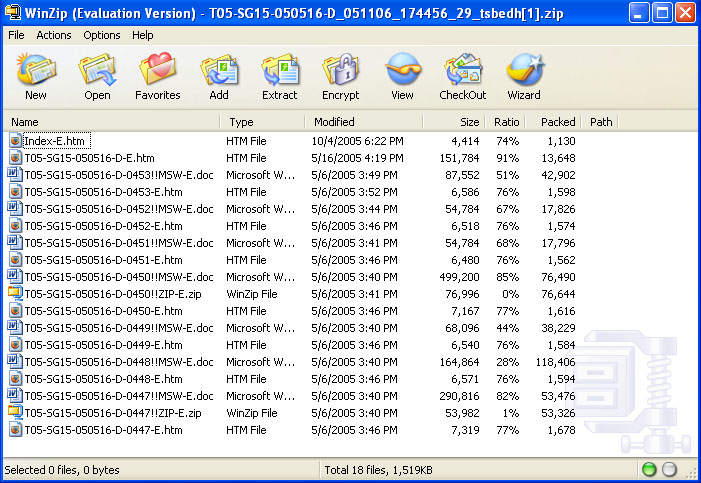Click the ratio value 0%
This screenshot has width=701, height=483.
tap(510, 294)
